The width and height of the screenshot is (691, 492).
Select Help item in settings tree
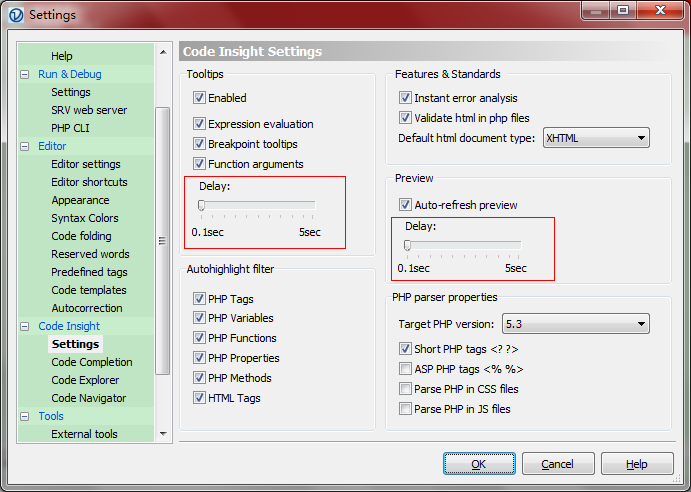tap(62, 56)
